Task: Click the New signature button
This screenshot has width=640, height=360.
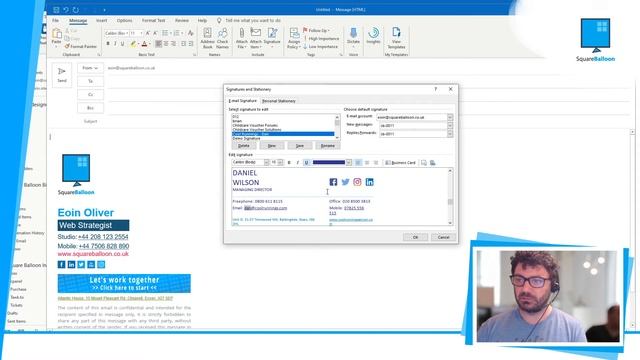Action: pos(272,146)
